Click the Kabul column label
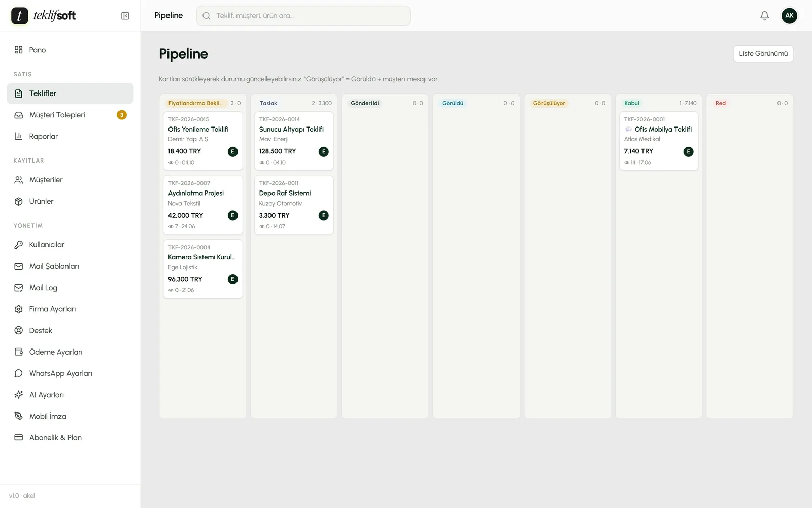 pyautogui.click(x=632, y=103)
